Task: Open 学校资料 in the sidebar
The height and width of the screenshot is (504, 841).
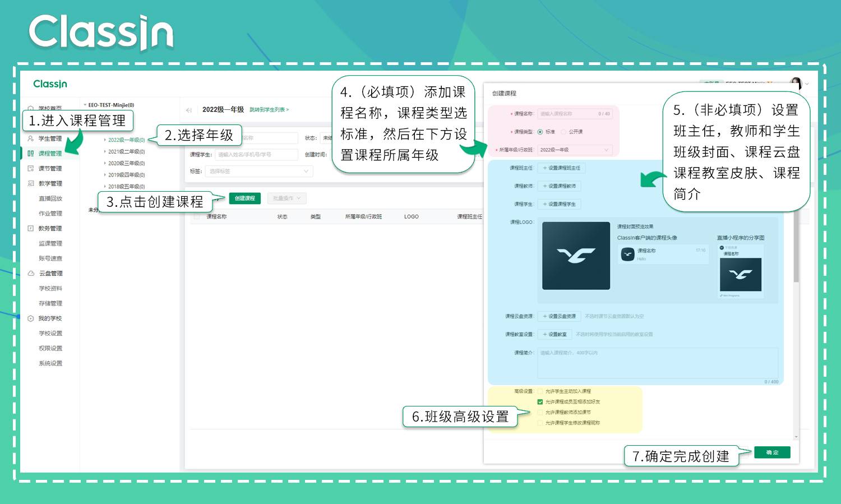Action: [50, 288]
